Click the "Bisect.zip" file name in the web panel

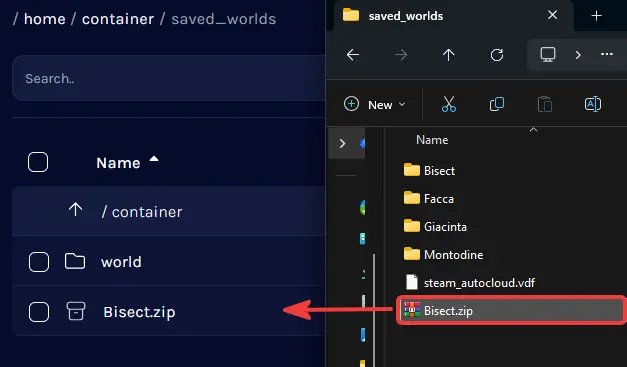tap(139, 312)
